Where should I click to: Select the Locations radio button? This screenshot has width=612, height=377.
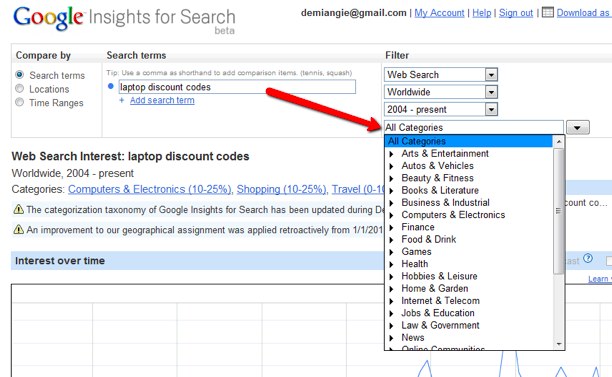pyautogui.click(x=20, y=89)
